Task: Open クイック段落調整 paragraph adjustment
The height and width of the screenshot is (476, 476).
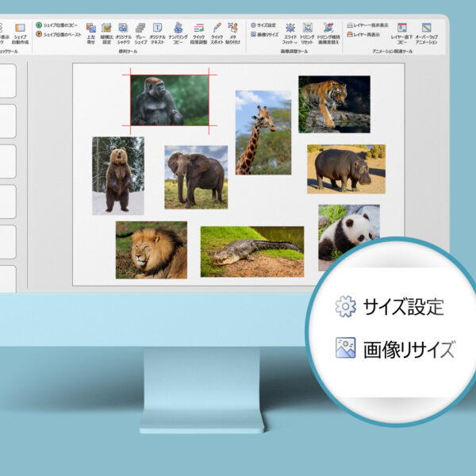Action: point(199,33)
